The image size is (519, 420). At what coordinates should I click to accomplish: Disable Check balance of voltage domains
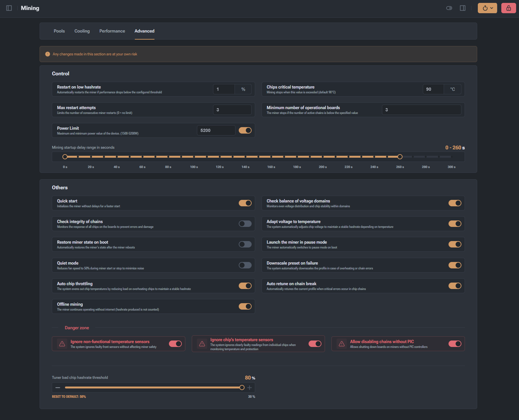point(455,203)
